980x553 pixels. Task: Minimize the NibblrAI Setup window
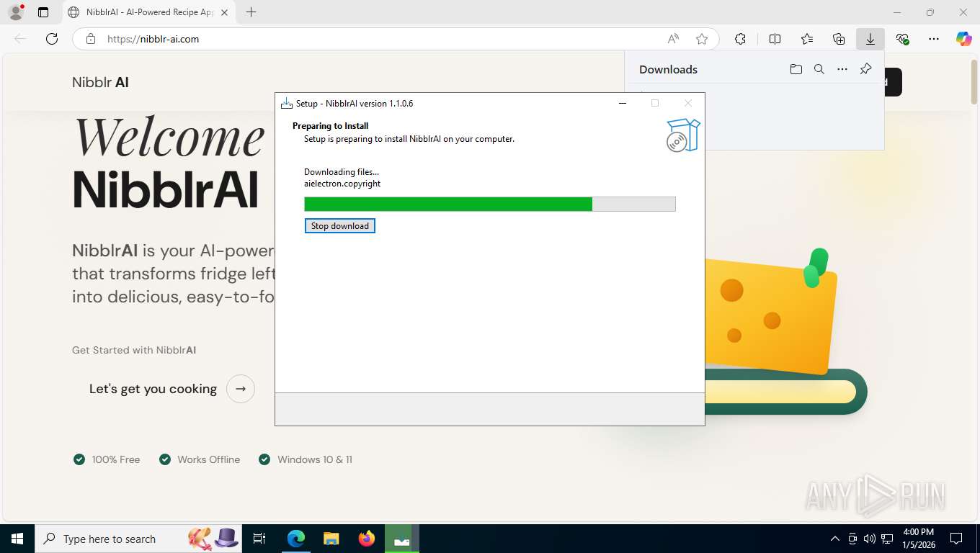(623, 103)
